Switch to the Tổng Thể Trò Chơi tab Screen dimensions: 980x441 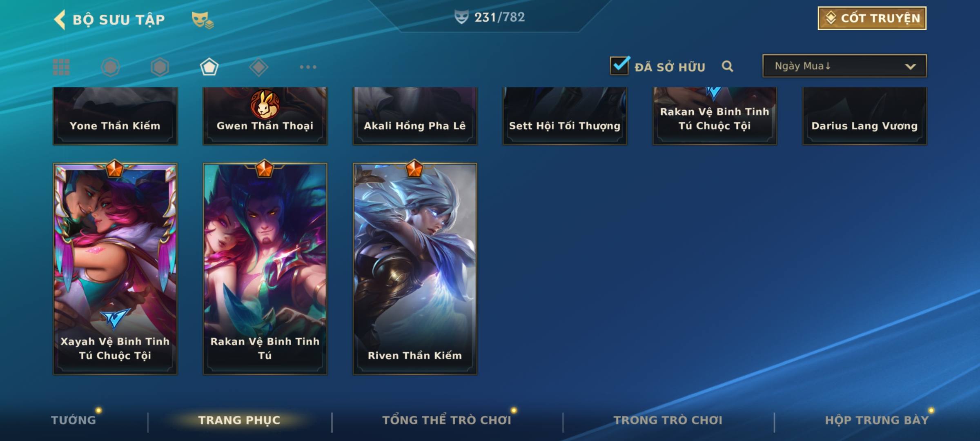(446, 420)
